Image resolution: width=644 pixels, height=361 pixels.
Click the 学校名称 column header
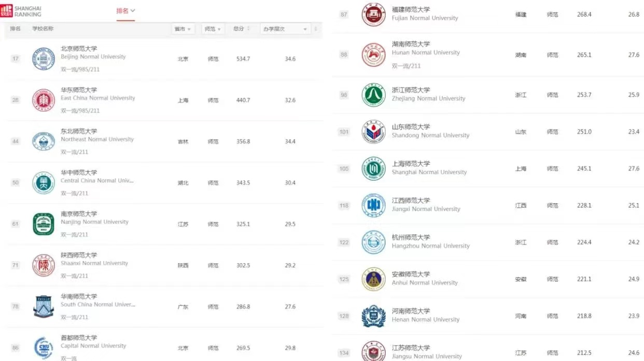43,29
